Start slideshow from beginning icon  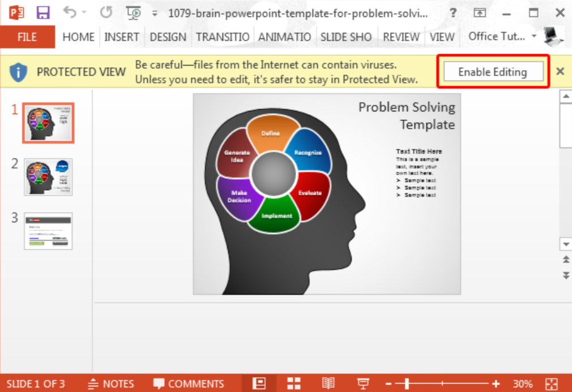pos(134,13)
